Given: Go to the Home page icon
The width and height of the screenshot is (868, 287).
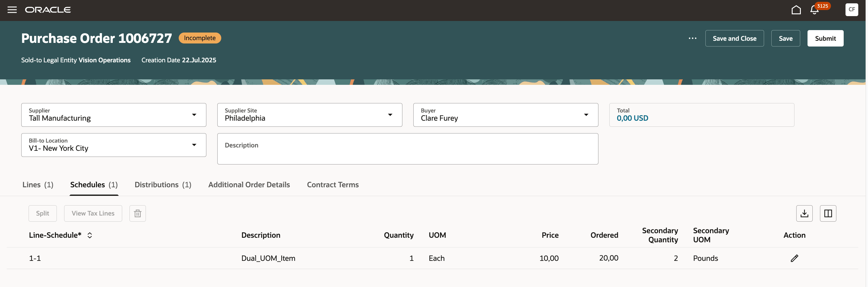Looking at the screenshot, I should (x=796, y=10).
